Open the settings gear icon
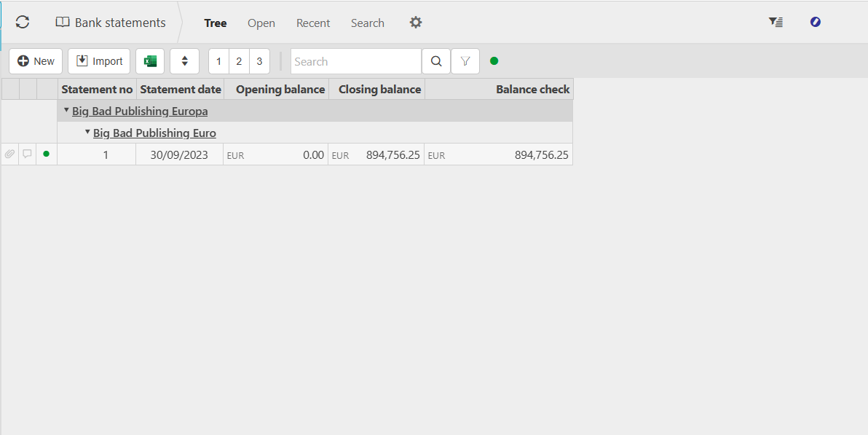The image size is (868, 435). (x=416, y=22)
